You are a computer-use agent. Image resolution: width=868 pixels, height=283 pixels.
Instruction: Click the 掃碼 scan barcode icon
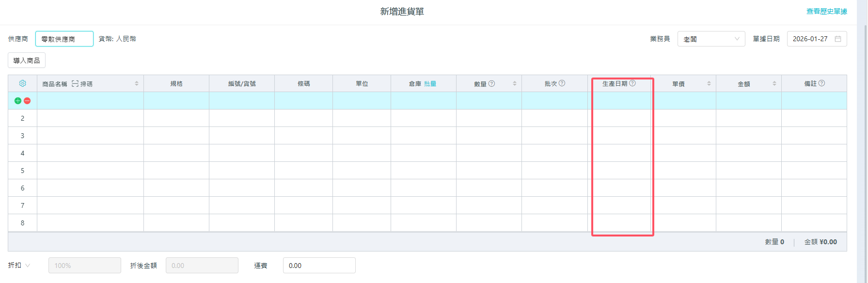75,84
